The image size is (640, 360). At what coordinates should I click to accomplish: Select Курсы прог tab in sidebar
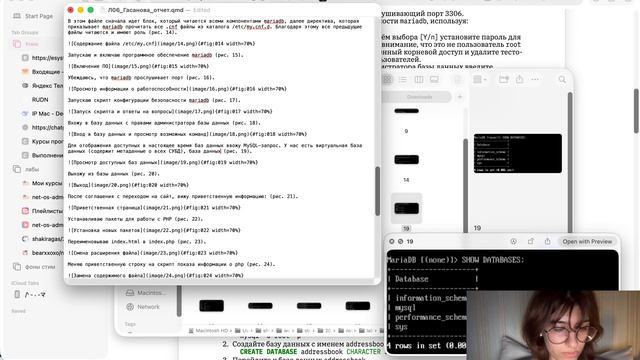43,142
